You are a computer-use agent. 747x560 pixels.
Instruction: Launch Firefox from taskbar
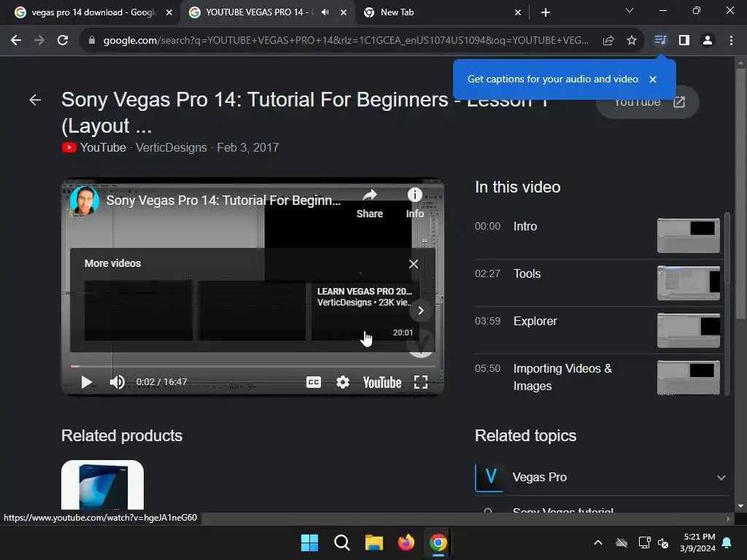click(x=406, y=542)
